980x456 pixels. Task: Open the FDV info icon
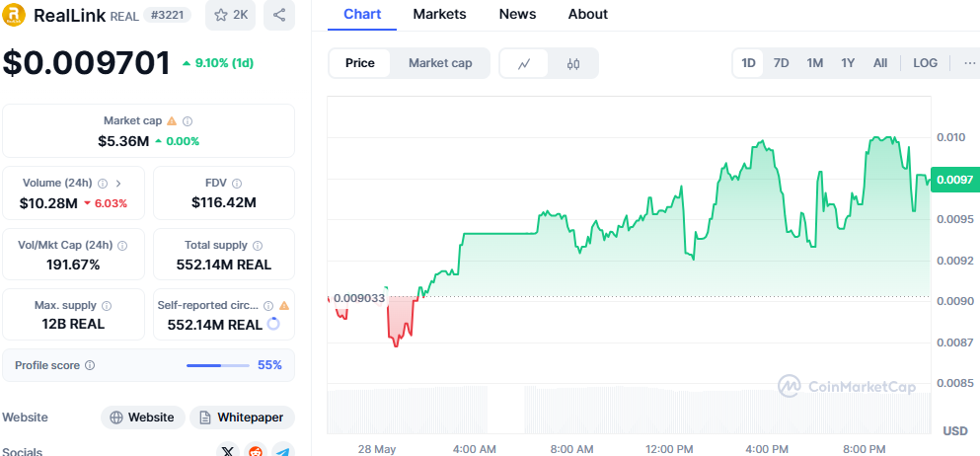(237, 184)
